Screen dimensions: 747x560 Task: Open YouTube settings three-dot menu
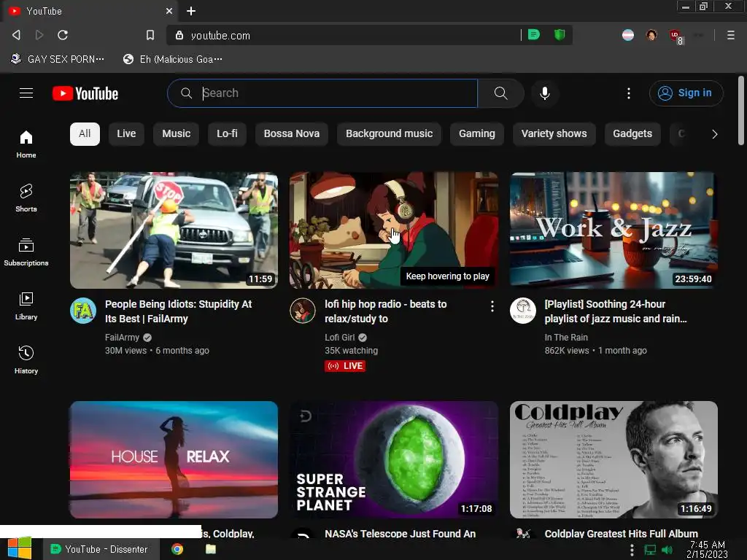pos(629,93)
